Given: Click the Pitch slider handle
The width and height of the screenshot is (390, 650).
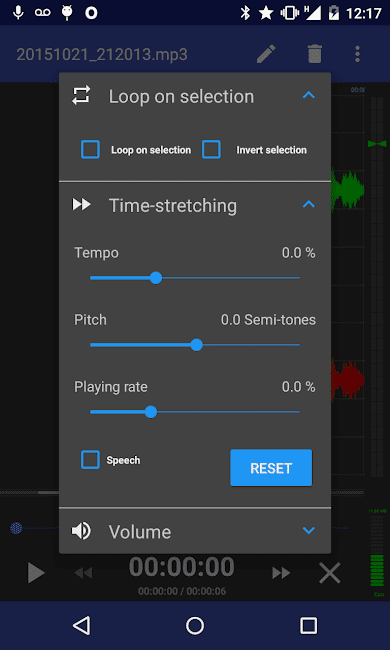Looking at the screenshot, I should coord(196,345).
